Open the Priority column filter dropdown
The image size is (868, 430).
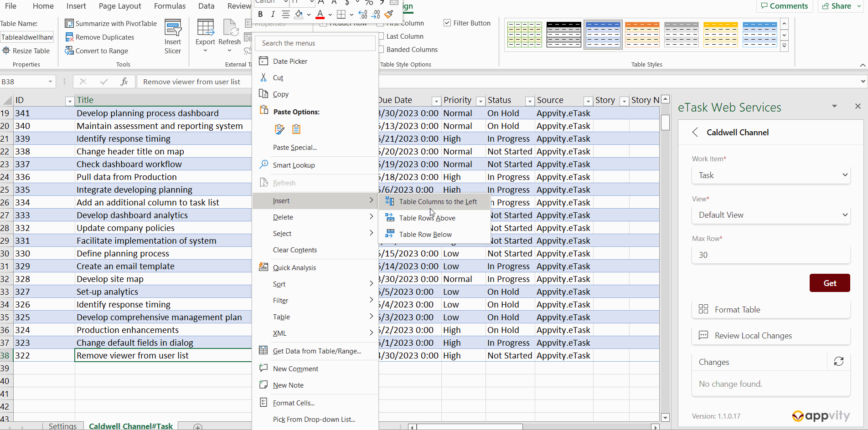click(x=480, y=101)
